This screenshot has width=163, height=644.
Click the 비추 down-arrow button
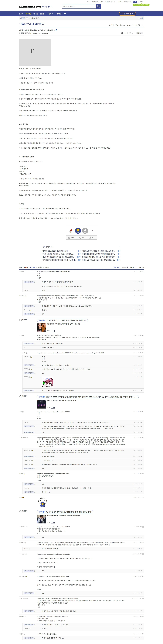85,231
